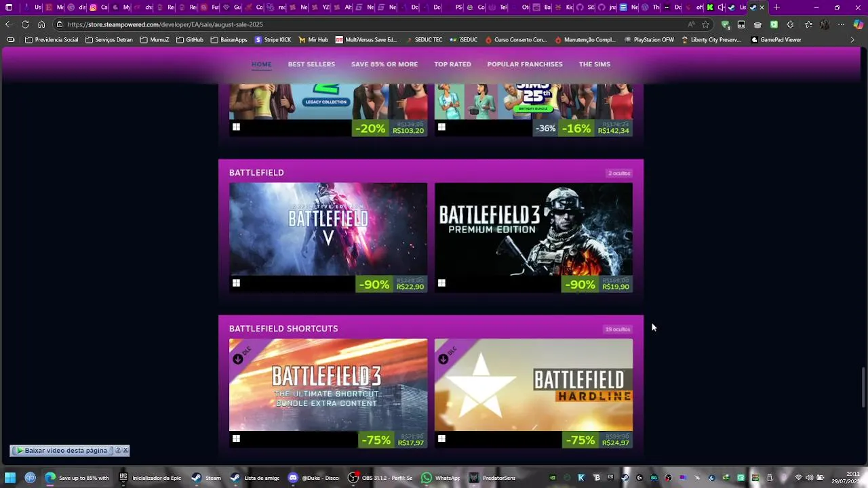
Task: Open GitHub bookmark folder
Action: point(190,40)
